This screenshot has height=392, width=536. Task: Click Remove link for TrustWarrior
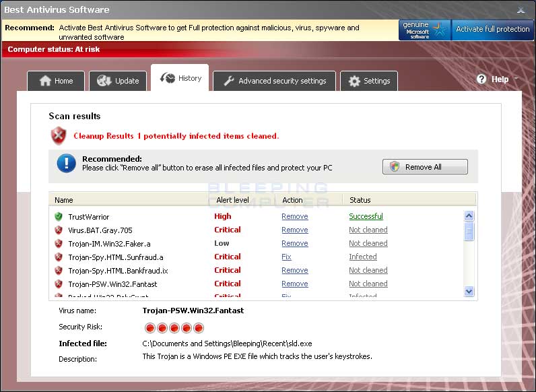click(x=295, y=216)
